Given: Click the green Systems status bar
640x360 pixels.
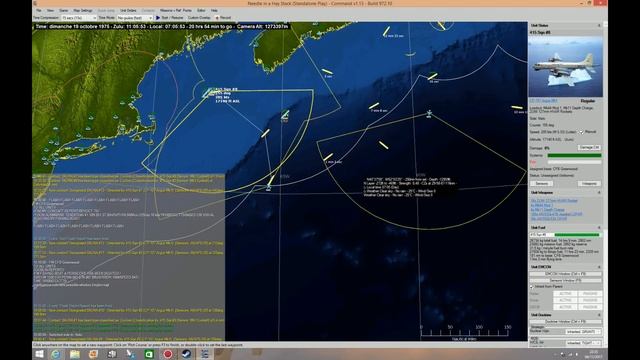Looking at the screenshot, I should tap(574, 156).
